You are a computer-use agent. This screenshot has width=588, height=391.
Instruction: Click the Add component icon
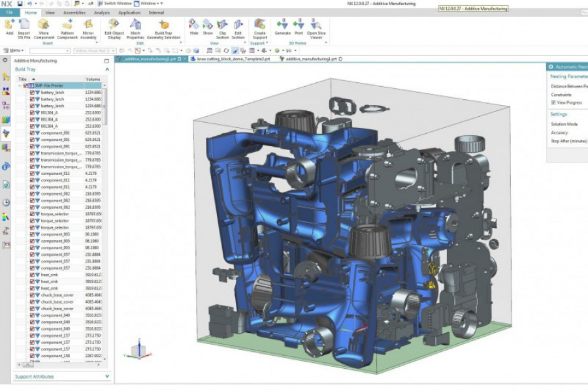click(x=9, y=25)
